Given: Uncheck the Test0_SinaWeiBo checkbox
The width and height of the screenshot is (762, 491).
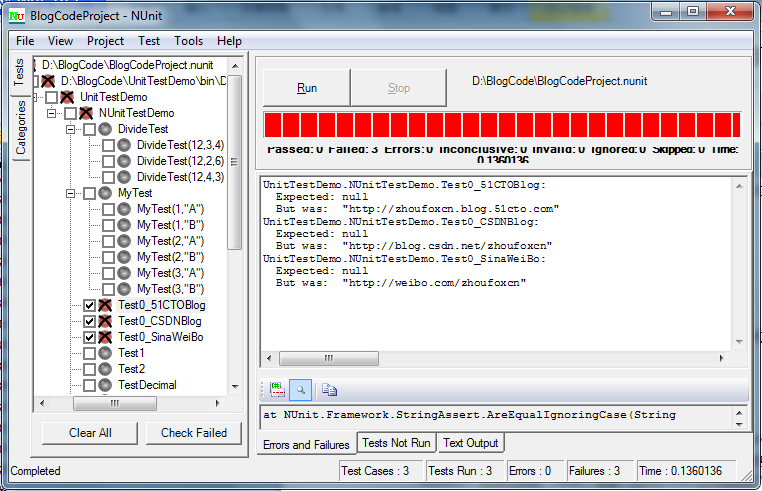Looking at the screenshot, I should [89, 338].
